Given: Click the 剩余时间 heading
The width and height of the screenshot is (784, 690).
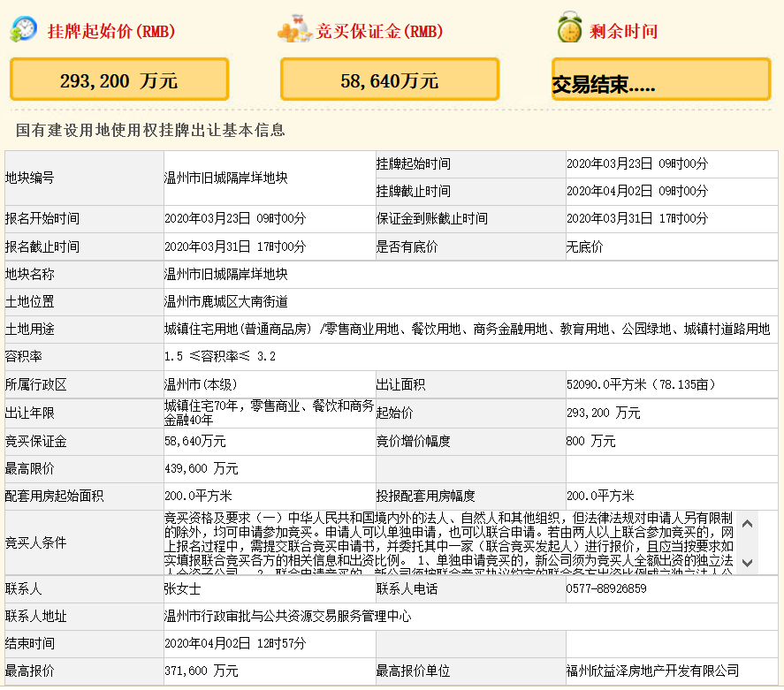Looking at the screenshot, I should tap(623, 31).
